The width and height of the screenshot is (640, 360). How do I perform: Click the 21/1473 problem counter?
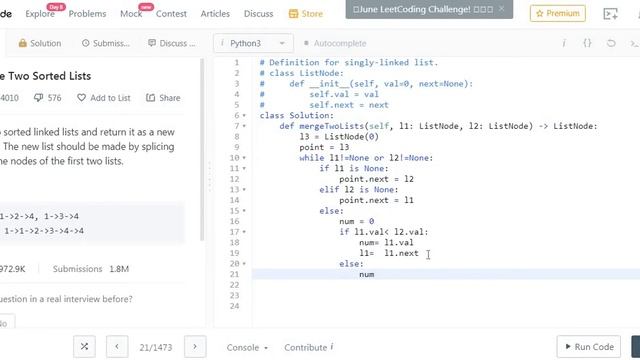click(156, 347)
